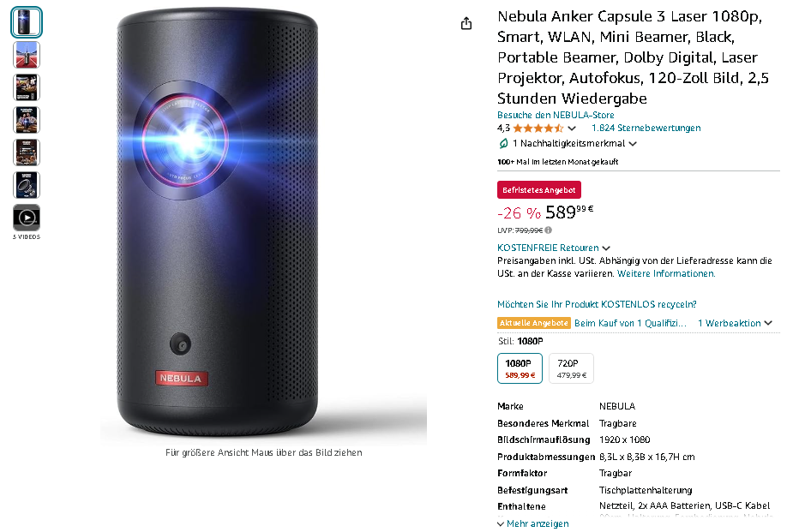Expand the Nachhaltigkeitsmerkmal dropdown
793x532 pixels.
633,144
